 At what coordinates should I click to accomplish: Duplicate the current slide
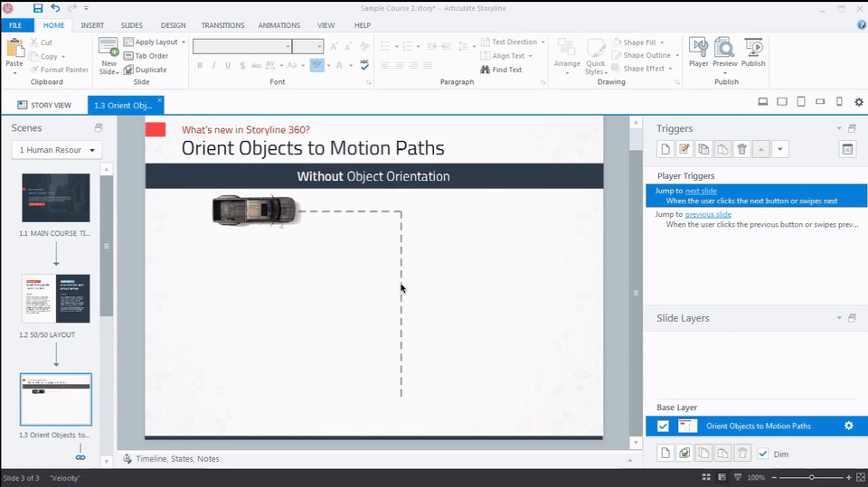tap(145, 70)
